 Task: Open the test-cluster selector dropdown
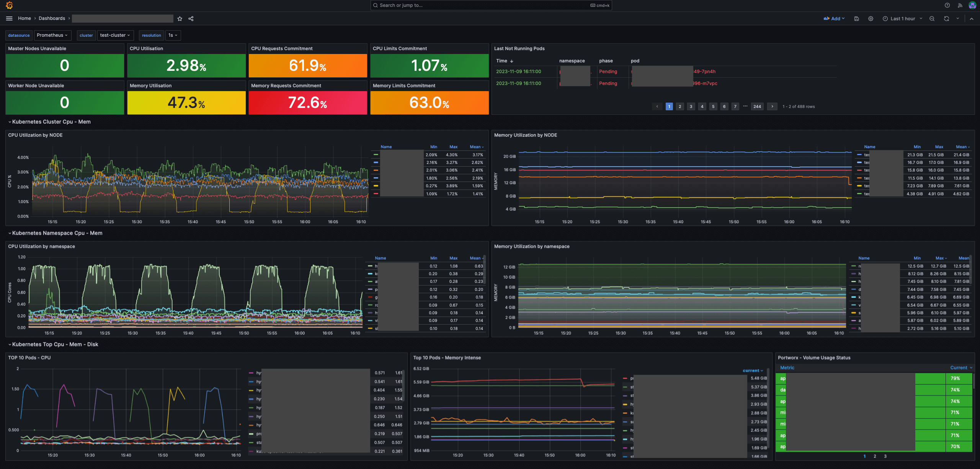coord(115,35)
